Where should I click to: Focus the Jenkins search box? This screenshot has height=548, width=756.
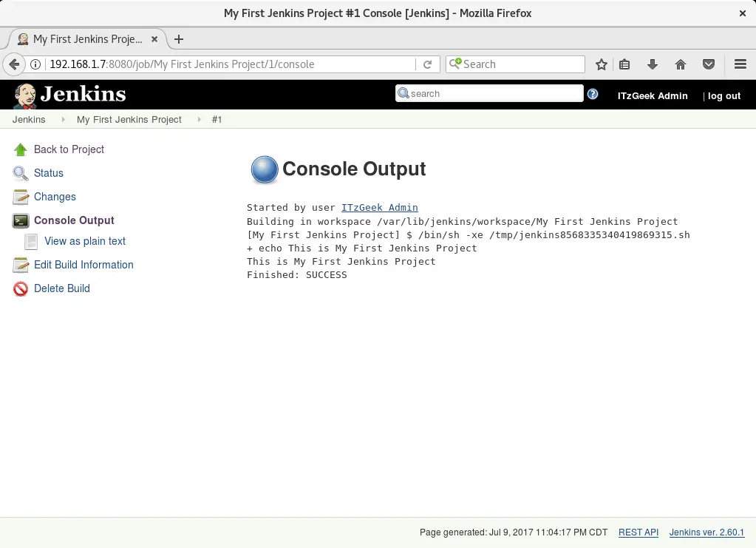(x=489, y=94)
